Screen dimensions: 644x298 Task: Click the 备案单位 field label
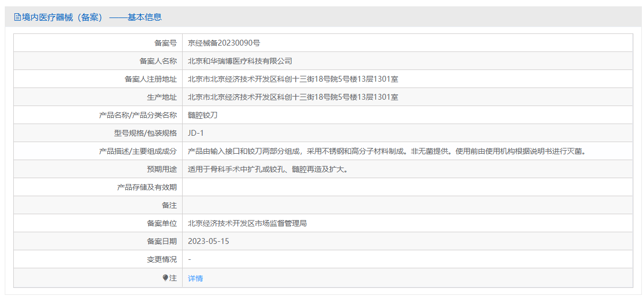coord(162,223)
